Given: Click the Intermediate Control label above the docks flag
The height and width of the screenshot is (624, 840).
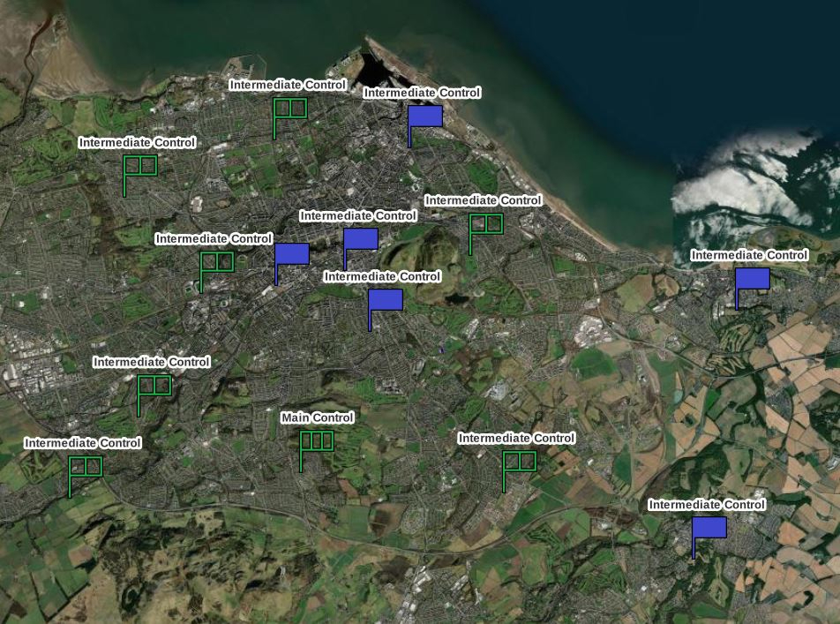Looking at the screenshot, I should click(x=422, y=93).
